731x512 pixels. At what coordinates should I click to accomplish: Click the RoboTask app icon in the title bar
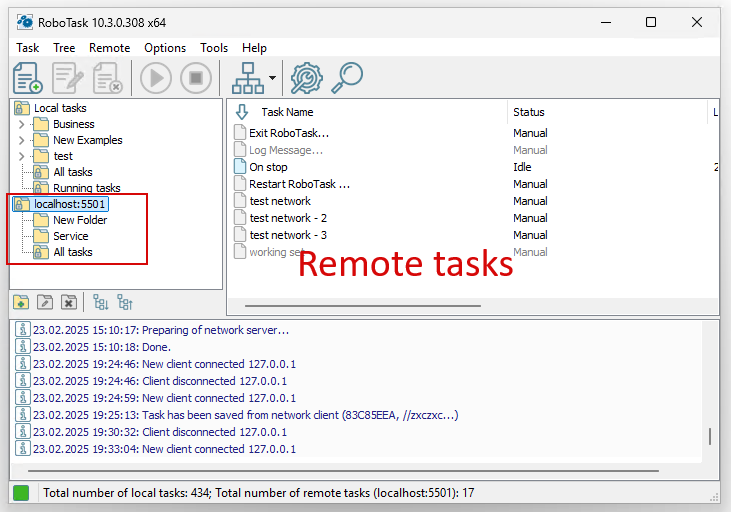tap(25, 22)
